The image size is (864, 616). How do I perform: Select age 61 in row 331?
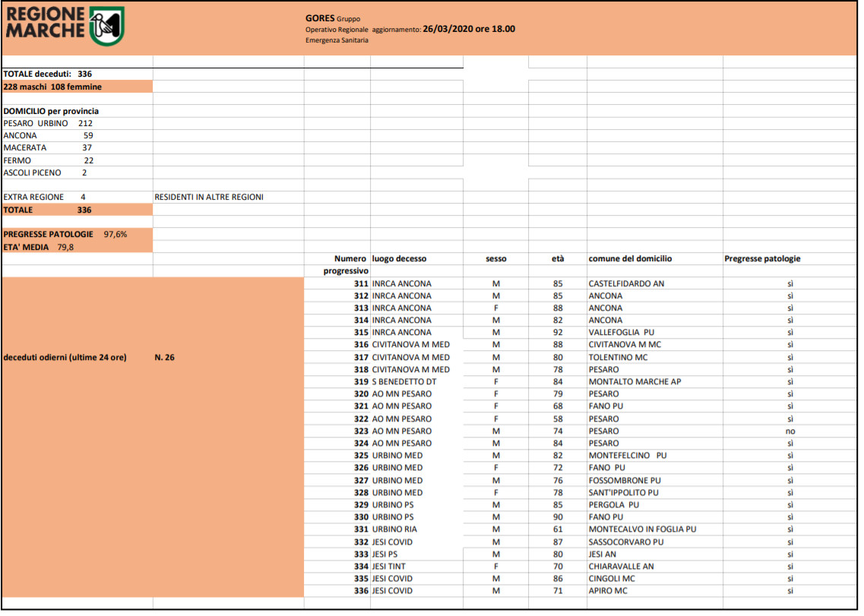[x=558, y=529]
